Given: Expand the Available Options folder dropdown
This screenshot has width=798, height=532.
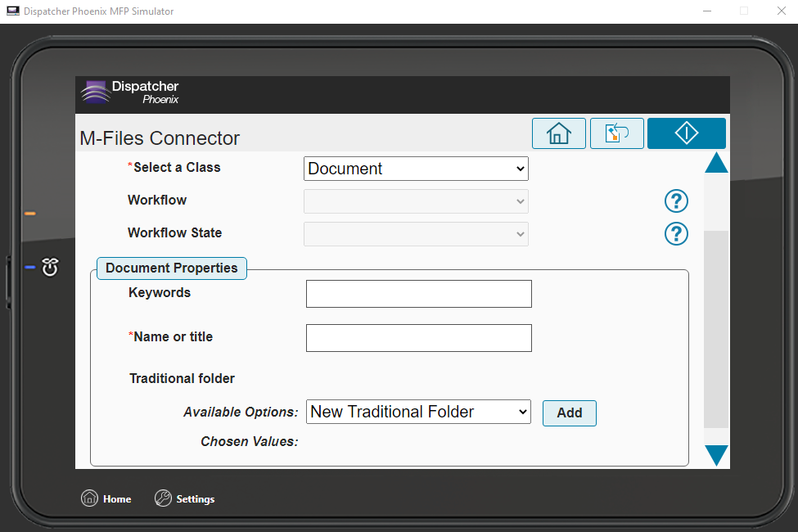Looking at the screenshot, I should click(418, 412).
